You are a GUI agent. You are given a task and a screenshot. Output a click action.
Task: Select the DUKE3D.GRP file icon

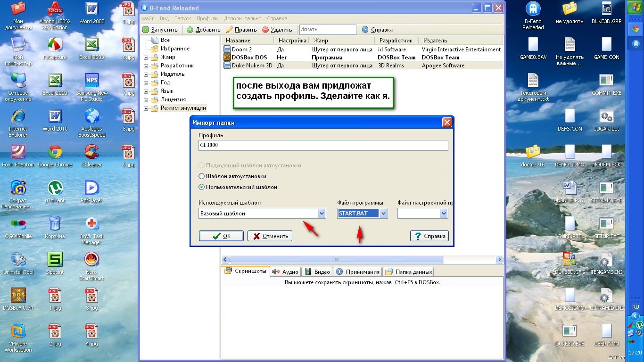(606, 13)
